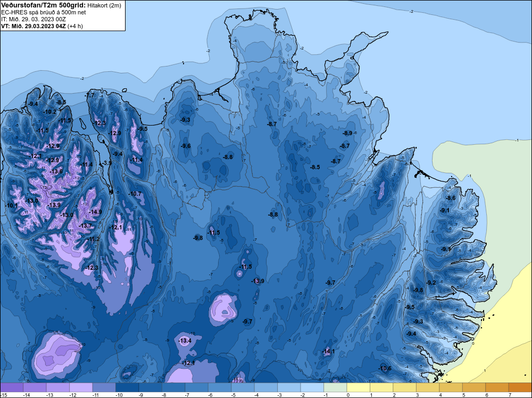Click the '(+4 h)' forecast offset text

(x=76, y=26)
